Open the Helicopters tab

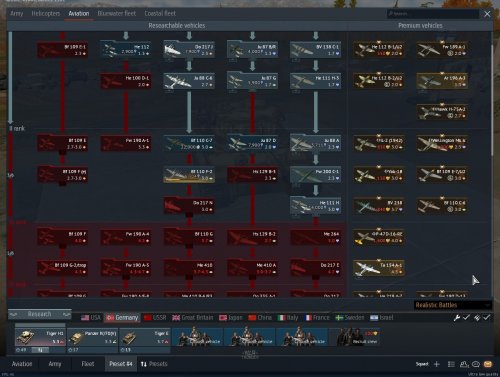pyautogui.click(x=46, y=13)
